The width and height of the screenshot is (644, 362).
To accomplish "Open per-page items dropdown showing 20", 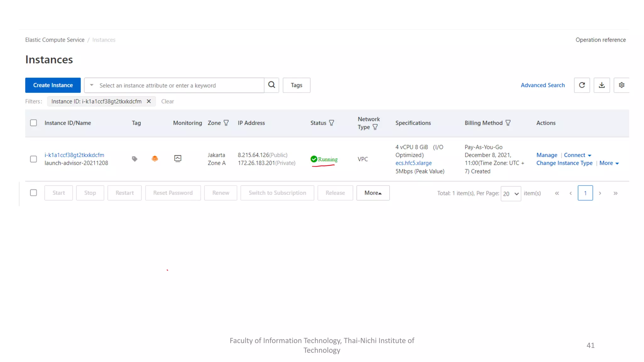I will [x=511, y=194].
